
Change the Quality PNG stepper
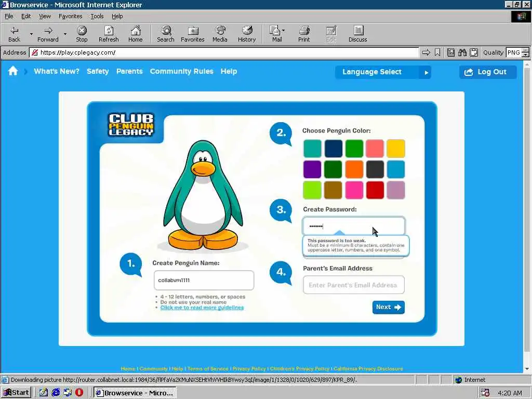click(x=525, y=52)
